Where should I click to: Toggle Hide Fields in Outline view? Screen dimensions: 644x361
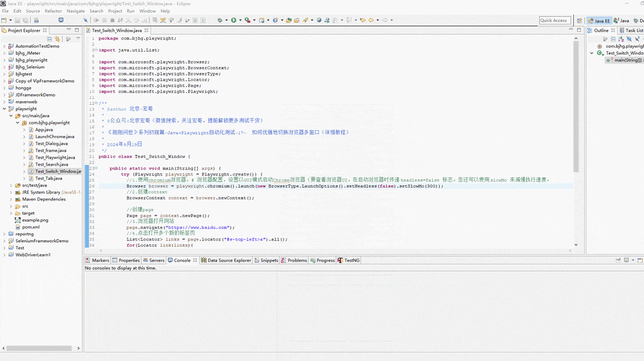click(x=629, y=39)
